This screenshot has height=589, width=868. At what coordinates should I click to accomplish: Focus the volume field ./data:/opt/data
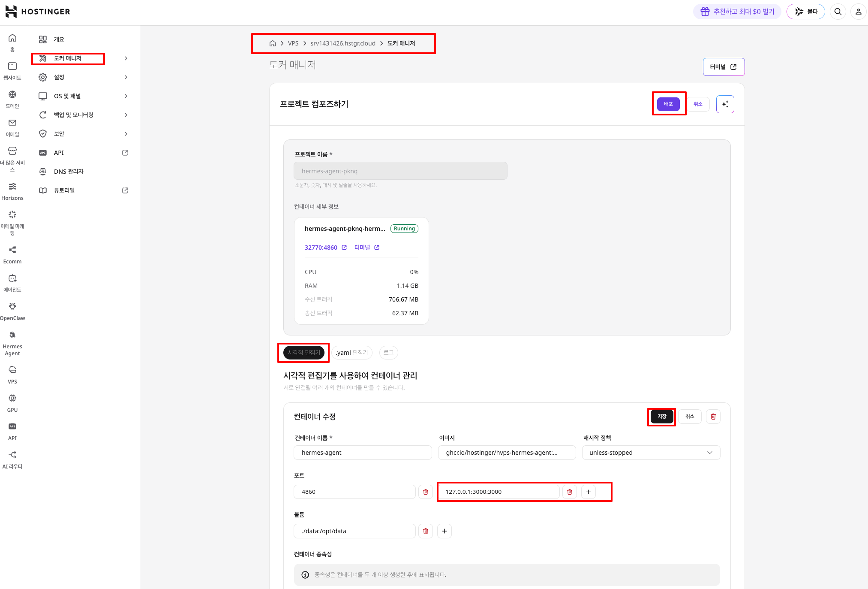(354, 531)
